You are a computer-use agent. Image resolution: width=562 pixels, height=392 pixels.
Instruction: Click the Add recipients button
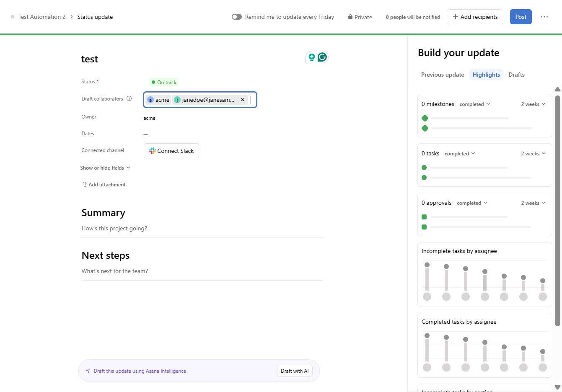475,17
